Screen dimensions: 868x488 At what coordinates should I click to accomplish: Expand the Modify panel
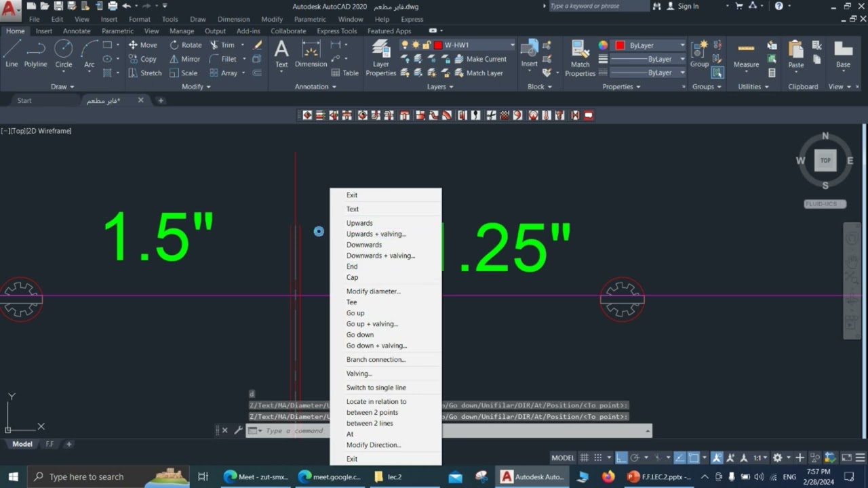(x=196, y=87)
